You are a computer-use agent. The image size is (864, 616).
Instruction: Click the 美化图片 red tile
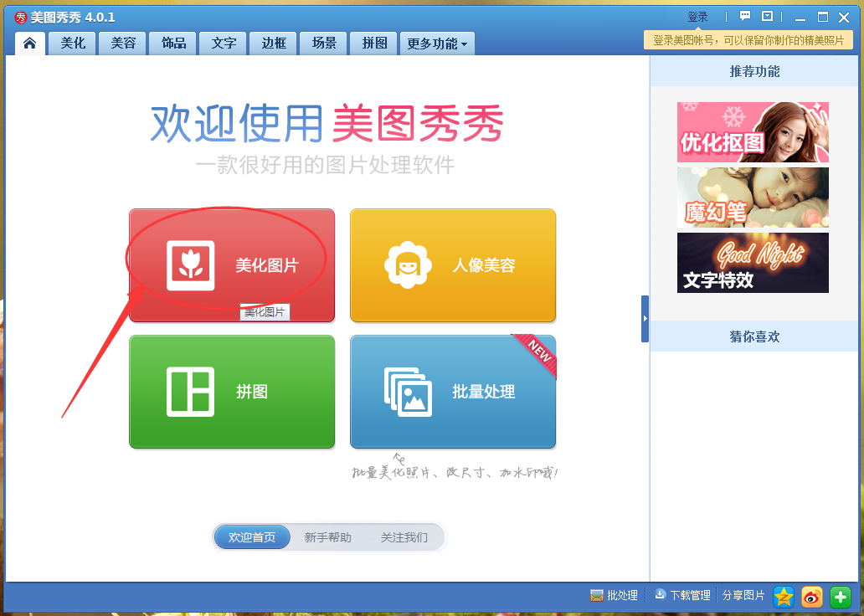coord(232,265)
